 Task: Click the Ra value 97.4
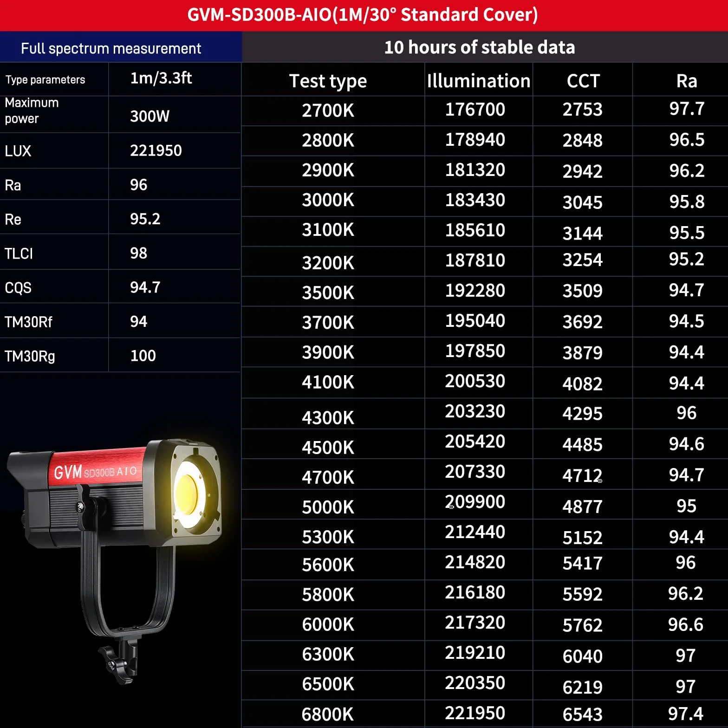(686, 714)
